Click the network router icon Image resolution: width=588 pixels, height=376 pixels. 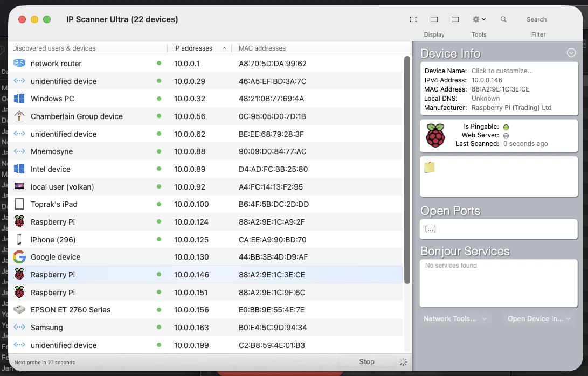(x=19, y=63)
